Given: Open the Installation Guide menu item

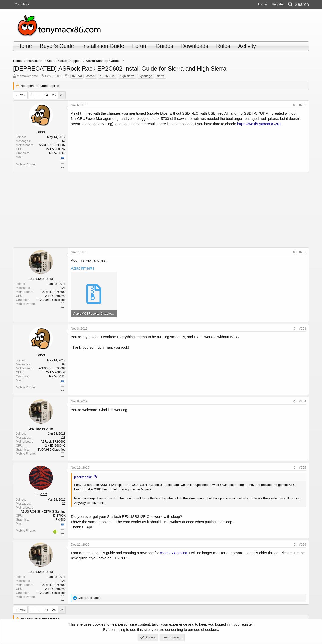Looking at the screenshot, I should pyautogui.click(x=103, y=46).
